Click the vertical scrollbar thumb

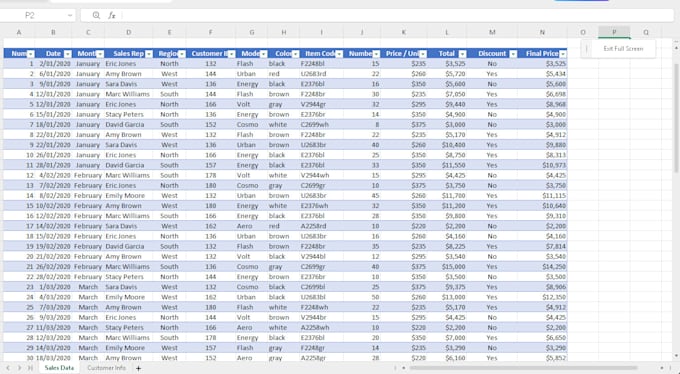(676, 117)
